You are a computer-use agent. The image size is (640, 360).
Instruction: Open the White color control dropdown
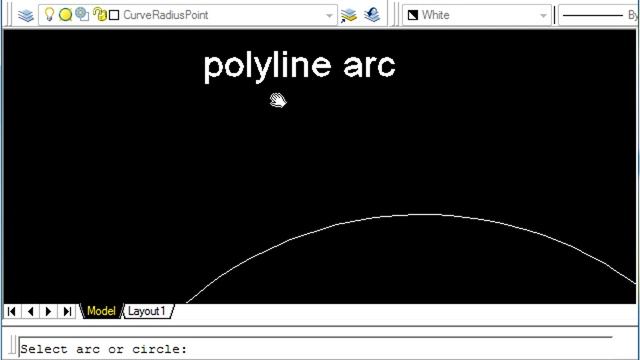pyautogui.click(x=543, y=16)
